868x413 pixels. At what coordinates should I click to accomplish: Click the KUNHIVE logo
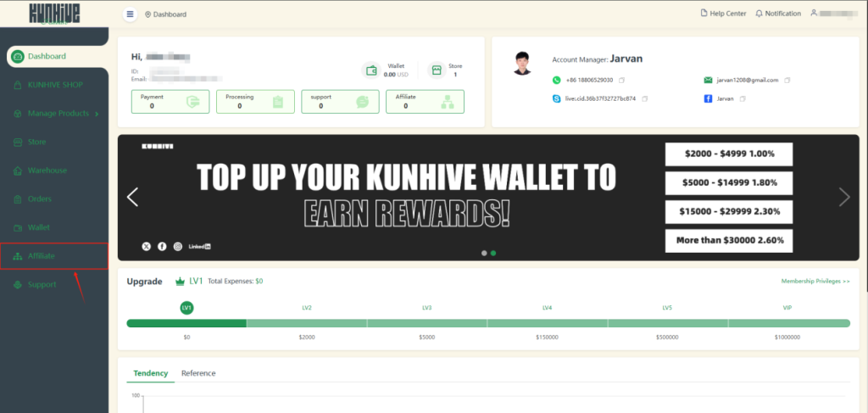click(x=54, y=14)
